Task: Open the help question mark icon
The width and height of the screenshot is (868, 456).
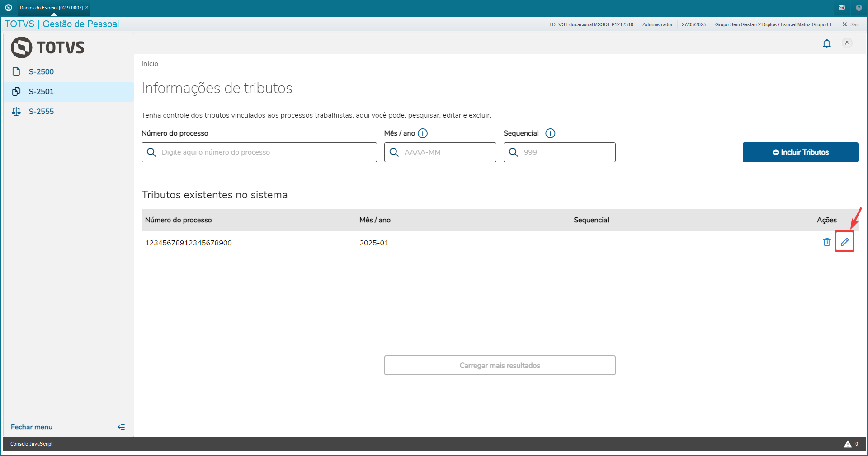Action: [x=859, y=8]
